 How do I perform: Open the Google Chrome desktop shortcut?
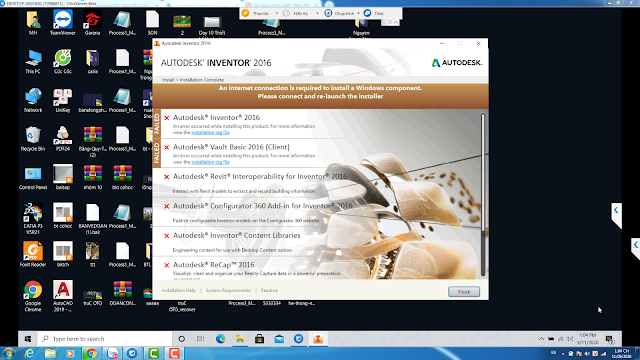click(x=33, y=296)
